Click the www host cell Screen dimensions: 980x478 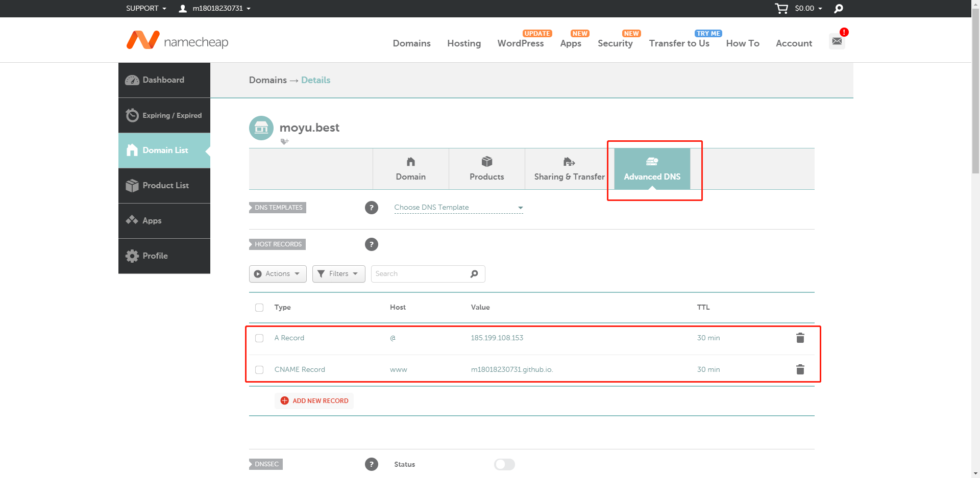pyautogui.click(x=399, y=370)
